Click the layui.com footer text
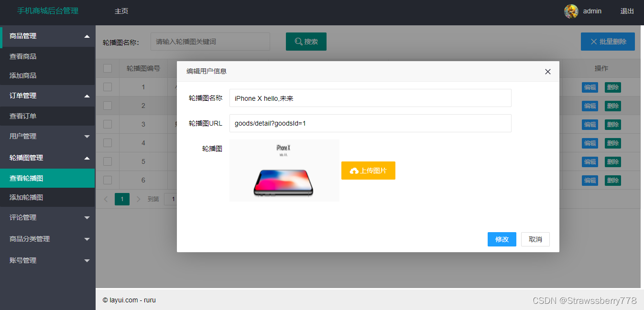Viewport: 644px width, 310px height. [129, 300]
